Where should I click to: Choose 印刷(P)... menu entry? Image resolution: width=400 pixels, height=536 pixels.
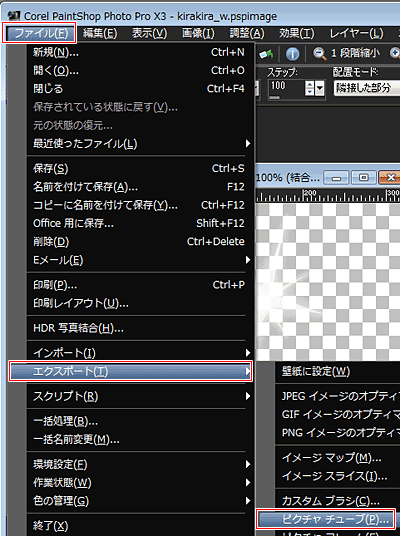[139, 285]
